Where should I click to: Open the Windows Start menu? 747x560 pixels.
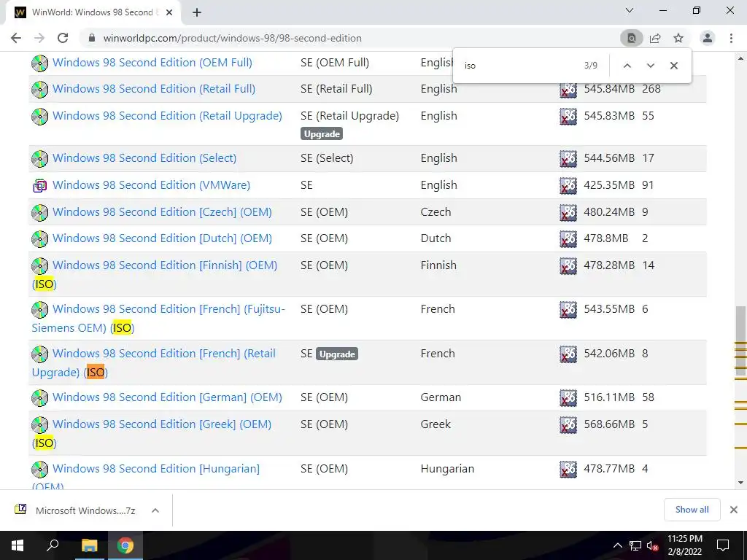[x=18, y=545]
